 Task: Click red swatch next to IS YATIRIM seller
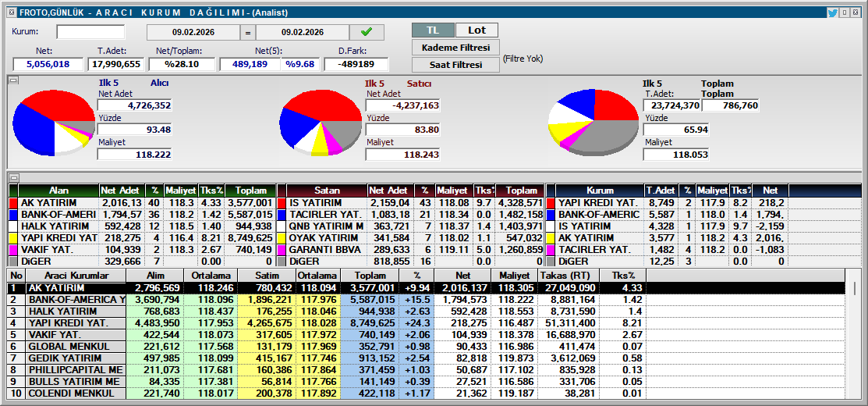click(x=282, y=203)
